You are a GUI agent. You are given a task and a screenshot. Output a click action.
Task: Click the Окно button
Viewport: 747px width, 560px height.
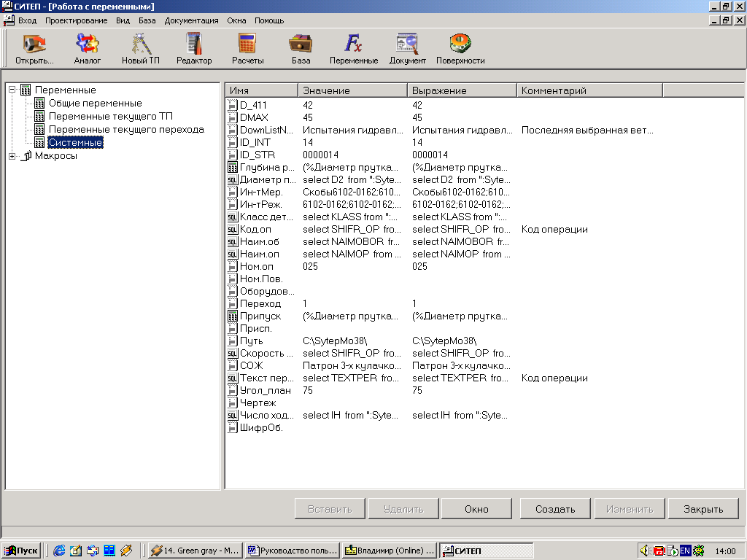pos(476,508)
